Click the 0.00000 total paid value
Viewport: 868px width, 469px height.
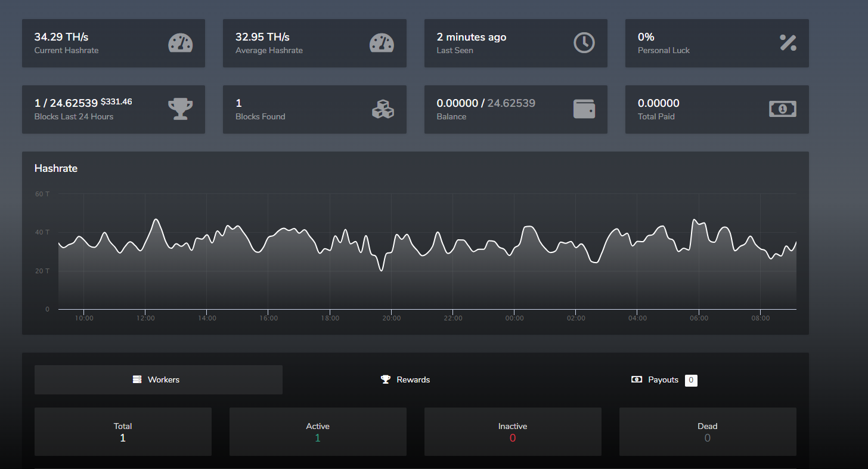(659, 103)
